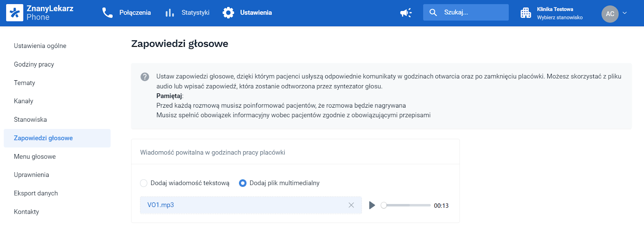Select Dodaj plik multimedialny radio option
644x227 pixels.
point(243,183)
